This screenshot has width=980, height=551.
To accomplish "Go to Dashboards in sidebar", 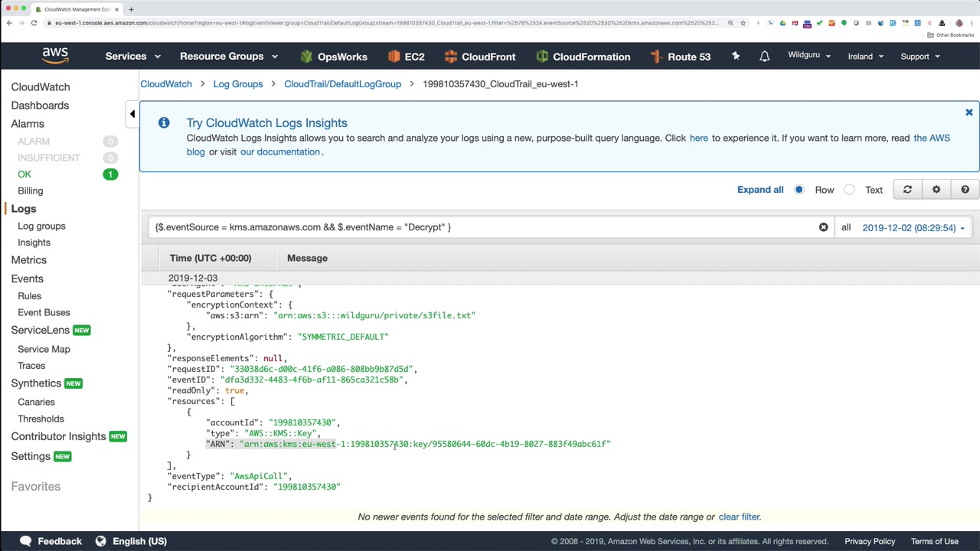I will tap(40, 106).
